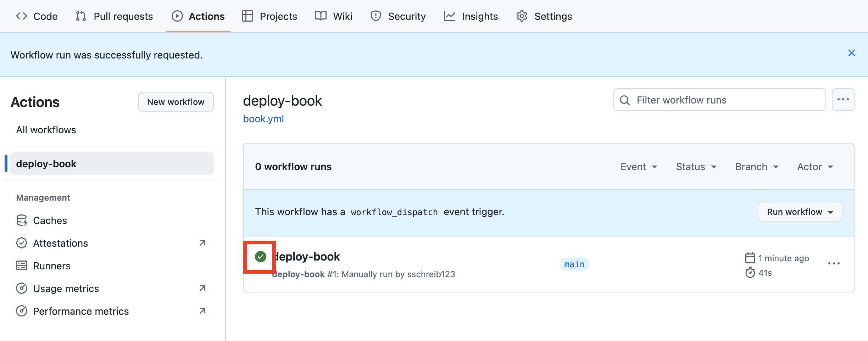Open Usage metrics in sidebar
Viewport: 868px width, 341px height.
click(66, 289)
